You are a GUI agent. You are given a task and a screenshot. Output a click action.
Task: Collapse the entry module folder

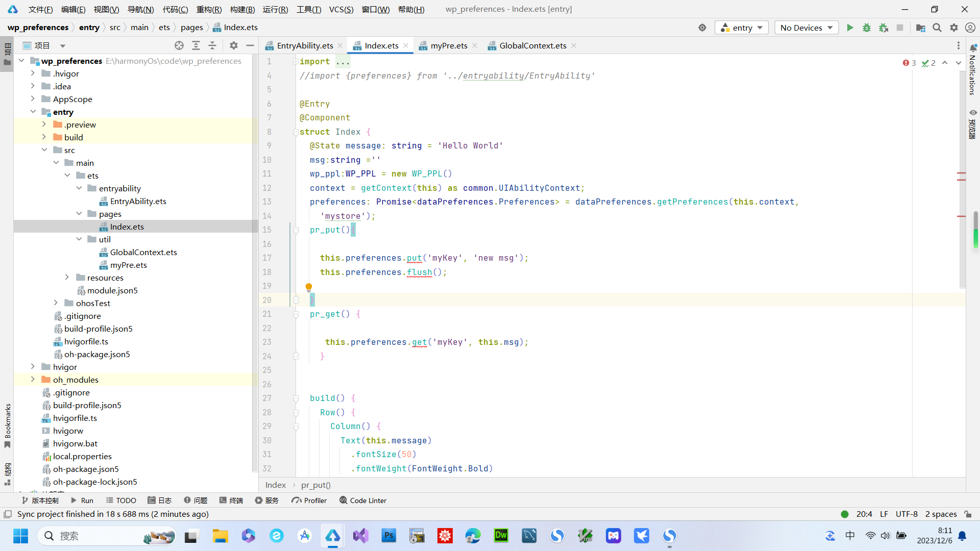click(33, 112)
